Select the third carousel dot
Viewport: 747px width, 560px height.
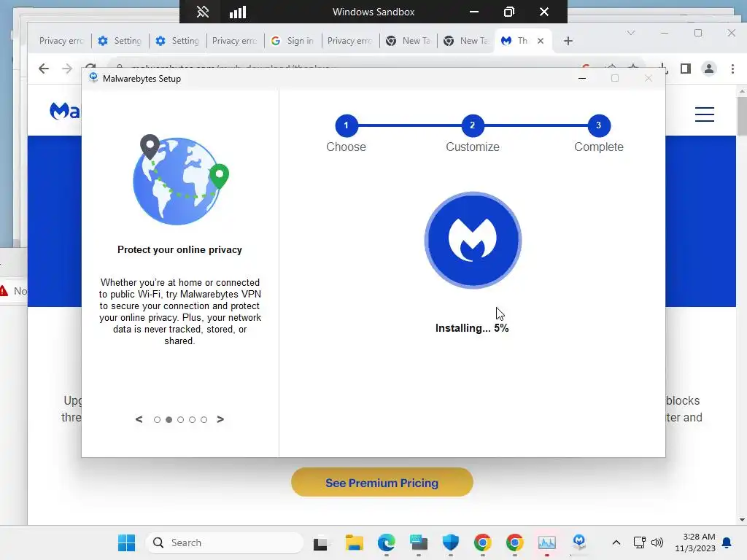[181, 419]
